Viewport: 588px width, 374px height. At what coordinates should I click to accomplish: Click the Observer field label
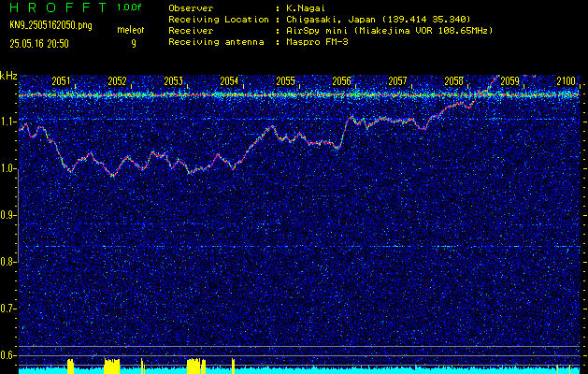pos(191,8)
